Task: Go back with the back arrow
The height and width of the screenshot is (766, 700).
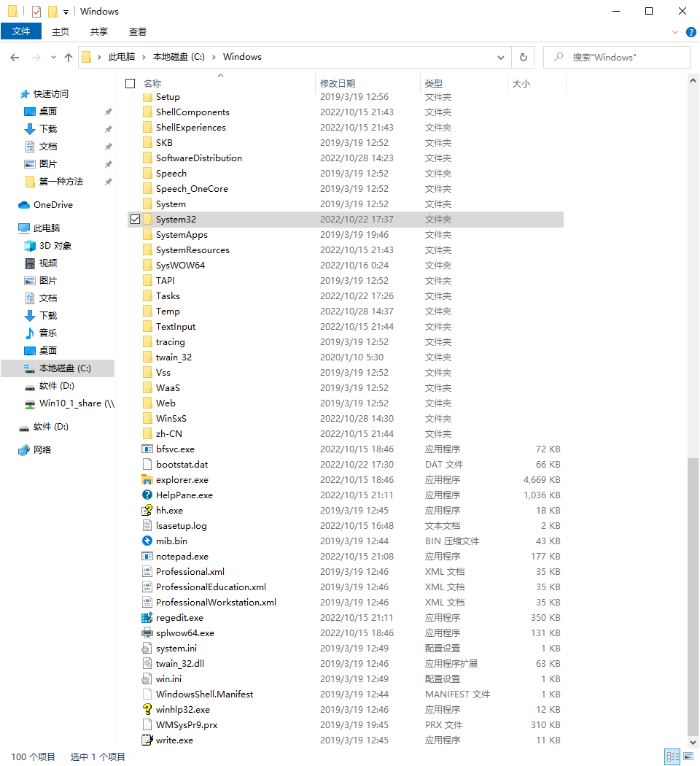Action: click(x=15, y=57)
